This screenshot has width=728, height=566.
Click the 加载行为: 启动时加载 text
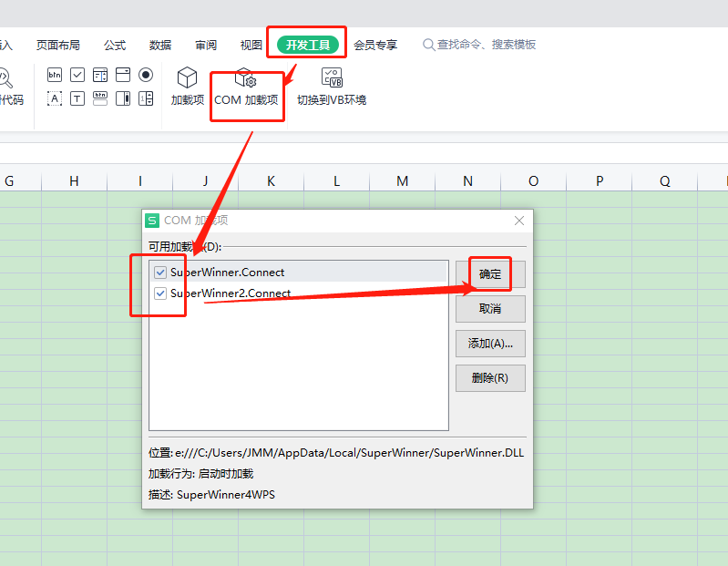(200, 474)
